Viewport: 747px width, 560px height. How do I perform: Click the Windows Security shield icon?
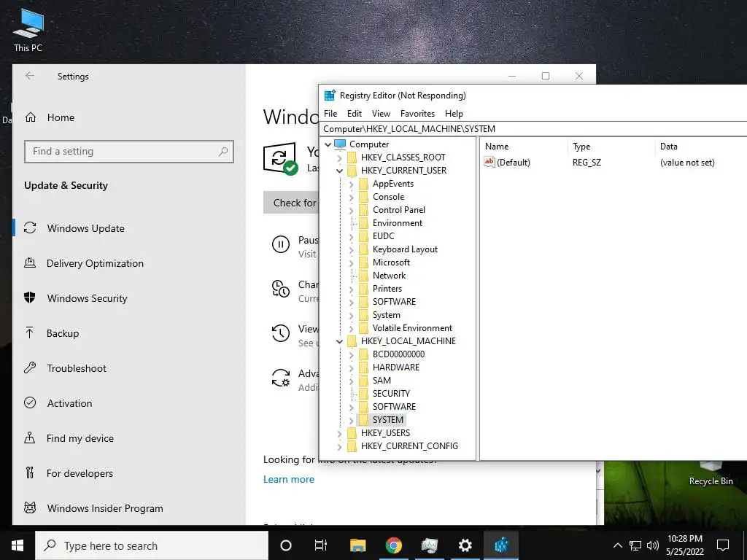[x=29, y=297]
